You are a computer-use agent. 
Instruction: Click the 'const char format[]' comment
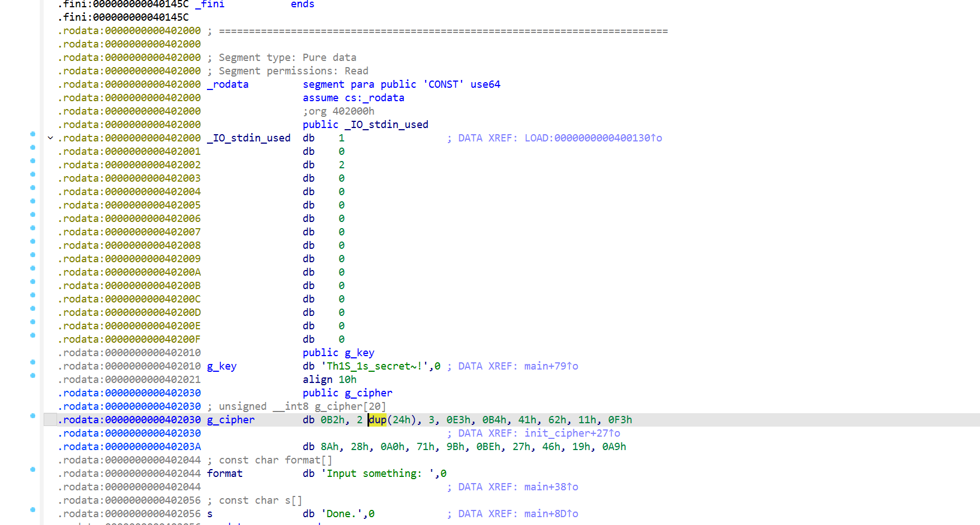(x=276, y=460)
